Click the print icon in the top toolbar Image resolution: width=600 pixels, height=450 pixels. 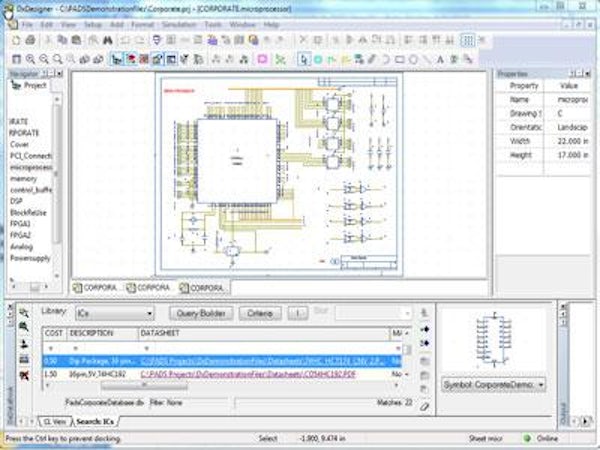pos(31,39)
